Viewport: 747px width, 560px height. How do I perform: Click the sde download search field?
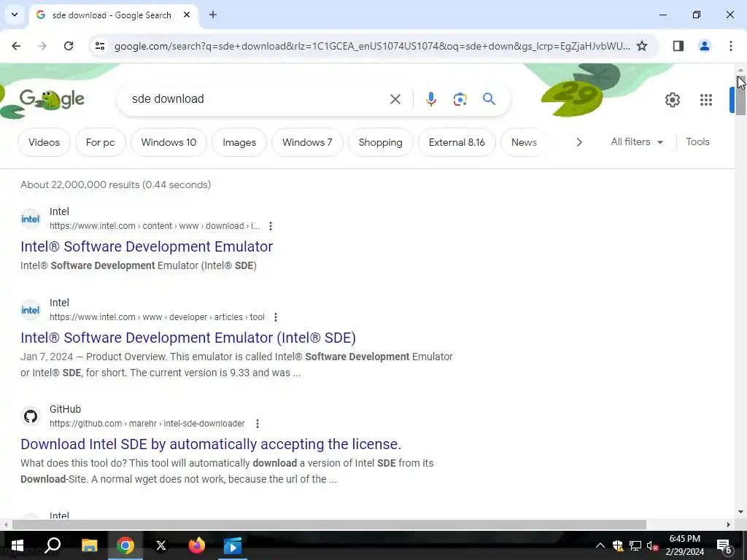click(x=258, y=99)
